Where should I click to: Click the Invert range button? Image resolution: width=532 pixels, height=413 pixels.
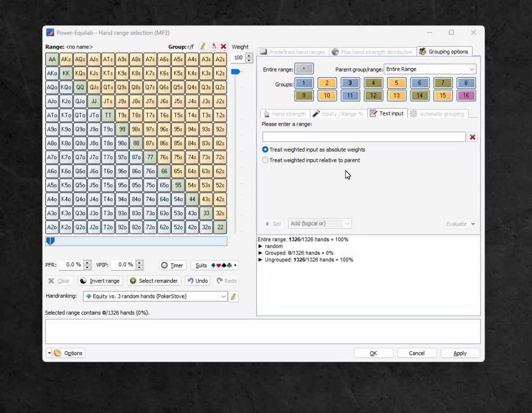click(x=101, y=281)
